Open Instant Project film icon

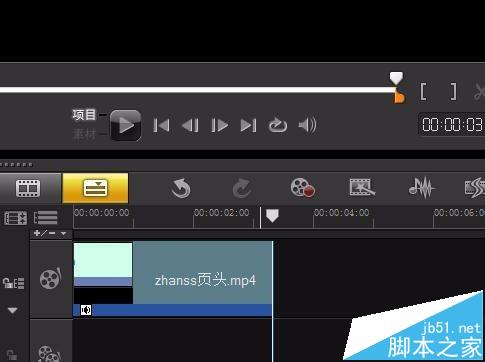point(362,187)
